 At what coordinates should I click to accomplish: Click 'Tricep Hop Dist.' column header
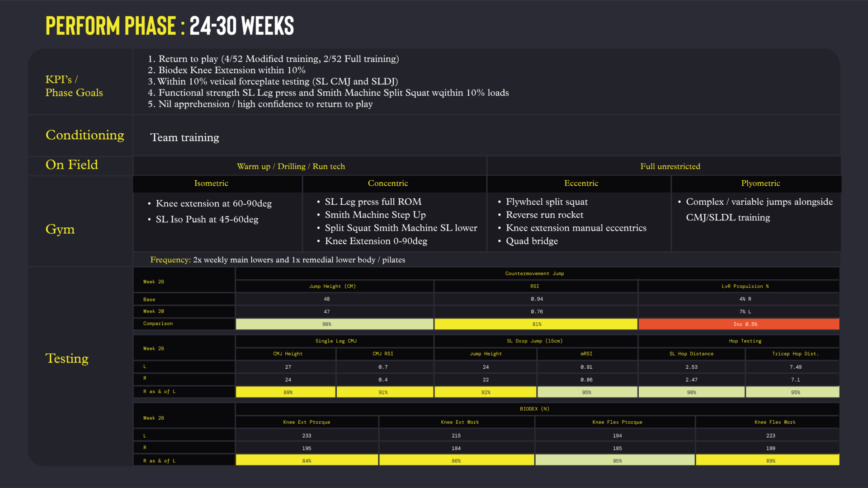click(x=795, y=353)
